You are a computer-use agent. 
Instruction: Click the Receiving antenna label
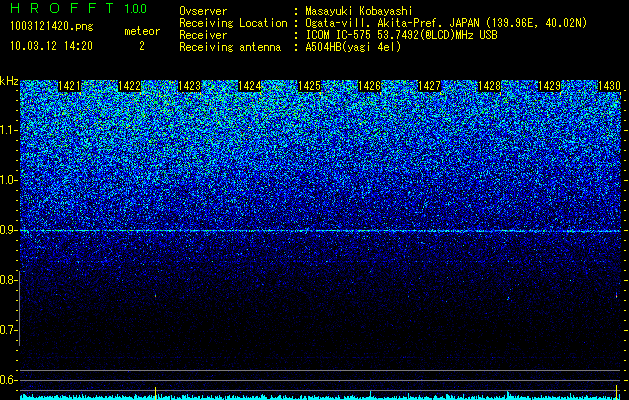230,47
